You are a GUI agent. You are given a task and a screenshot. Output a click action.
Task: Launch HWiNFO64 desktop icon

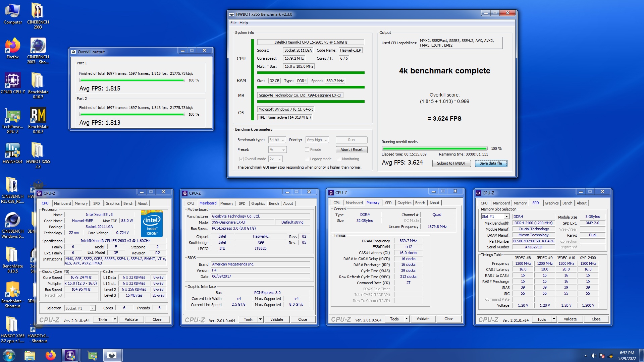coord(13,153)
